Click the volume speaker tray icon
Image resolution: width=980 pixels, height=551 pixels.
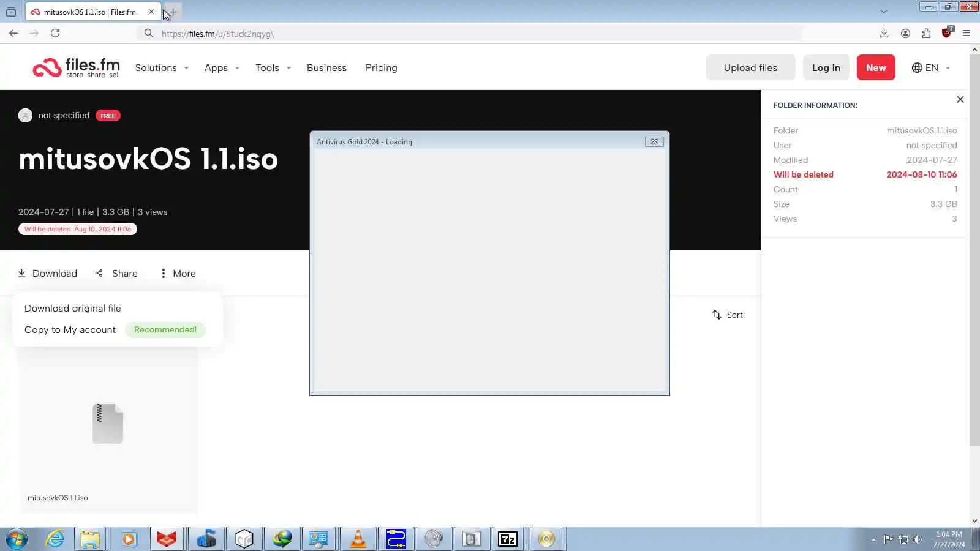[x=918, y=539]
